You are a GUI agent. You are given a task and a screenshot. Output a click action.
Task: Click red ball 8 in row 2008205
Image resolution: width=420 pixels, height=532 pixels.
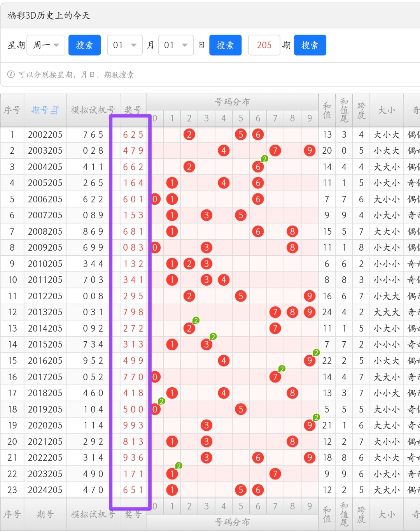(292, 232)
